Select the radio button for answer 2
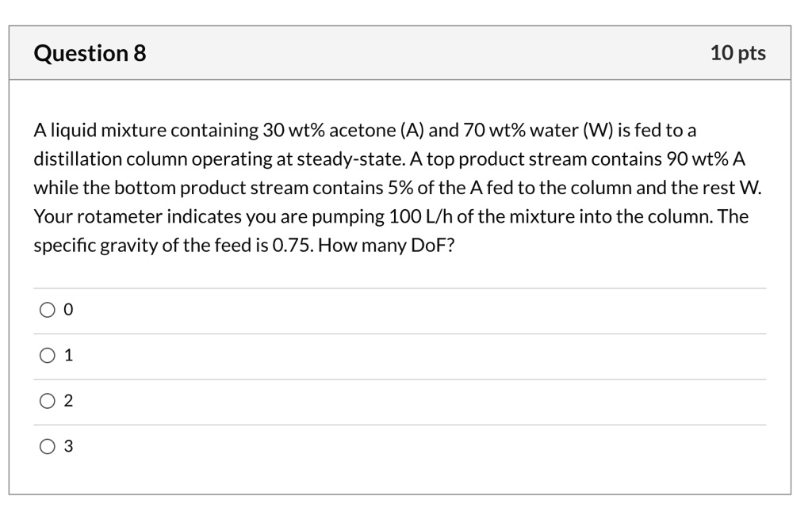The image size is (812, 519). click(x=48, y=401)
